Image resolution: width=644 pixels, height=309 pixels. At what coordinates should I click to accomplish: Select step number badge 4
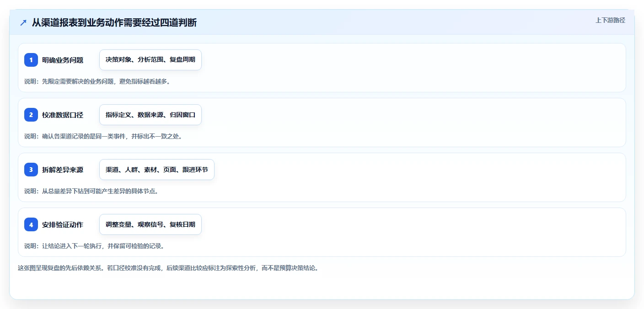point(31,224)
